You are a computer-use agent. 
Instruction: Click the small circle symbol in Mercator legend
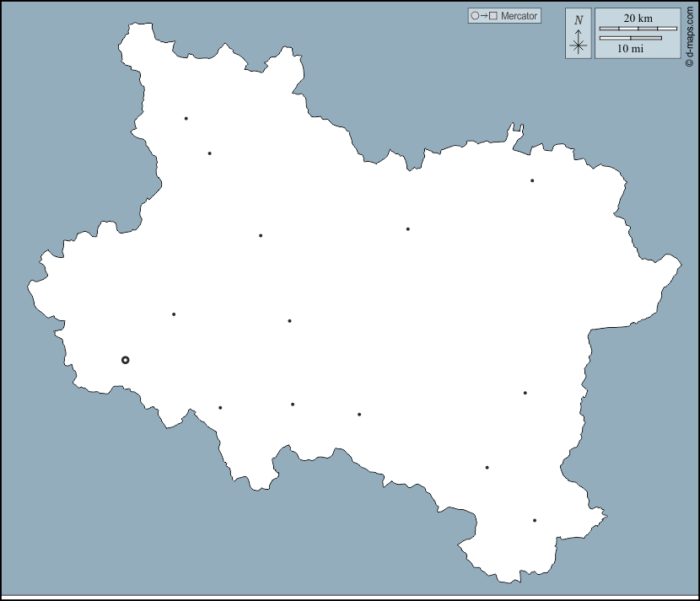[x=475, y=16]
